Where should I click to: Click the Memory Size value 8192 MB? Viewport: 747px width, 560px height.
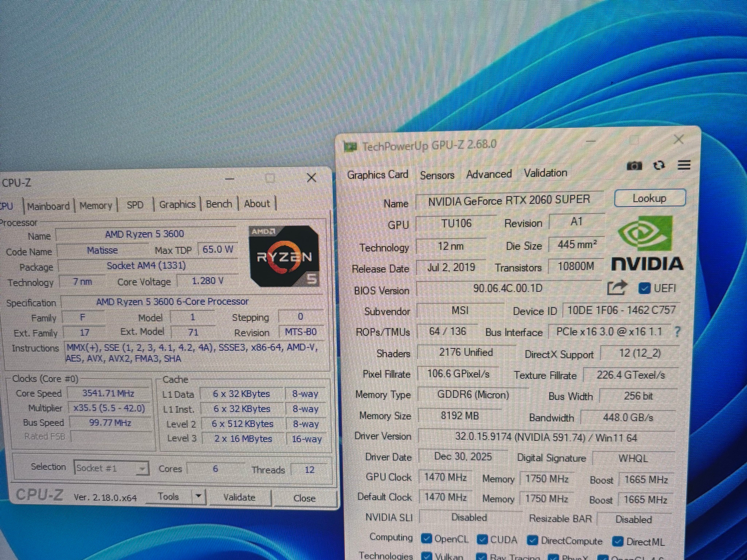click(460, 416)
